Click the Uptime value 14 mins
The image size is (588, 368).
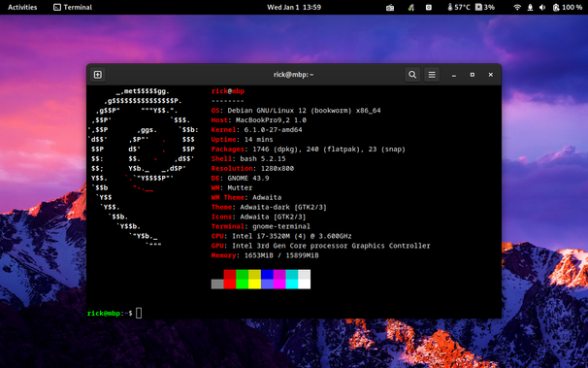(x=259, y=140)
